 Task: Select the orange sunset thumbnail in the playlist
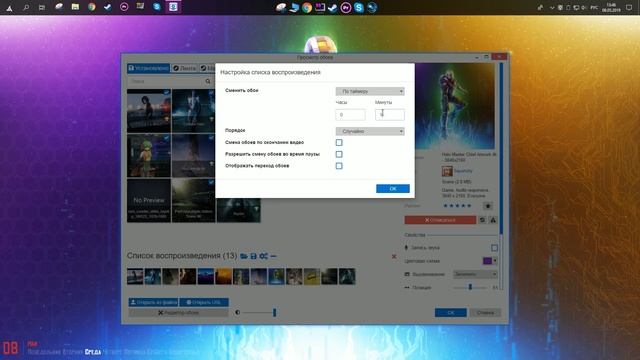223,276
